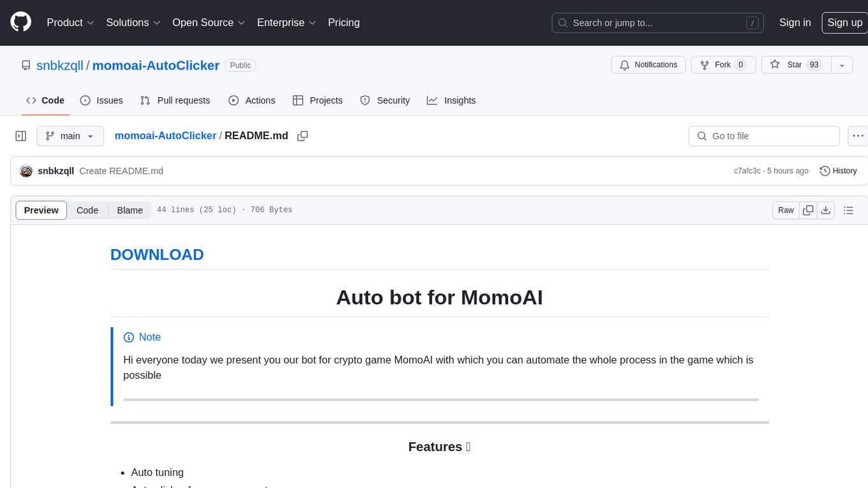Switch to the Code view toggle
This screenshot has width=868, height=488.
click(x=87, y=210)
